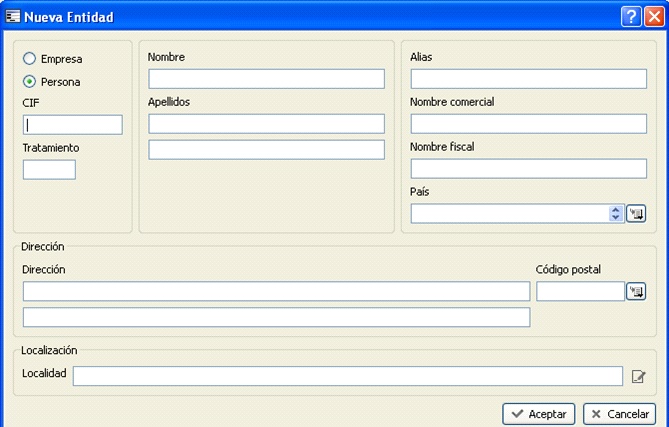Open the País lookup list icon
Screen dimensions: 669x427
click(636, 213)
